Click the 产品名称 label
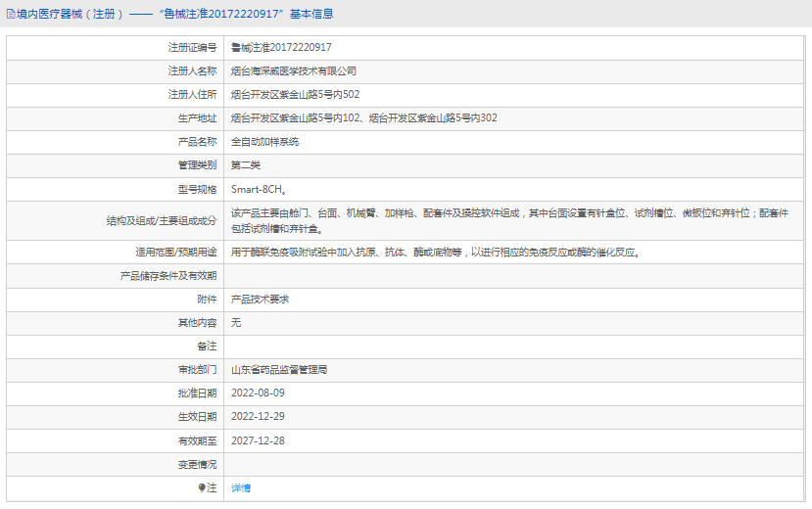 pyautogui.click(x=197, y=142)
